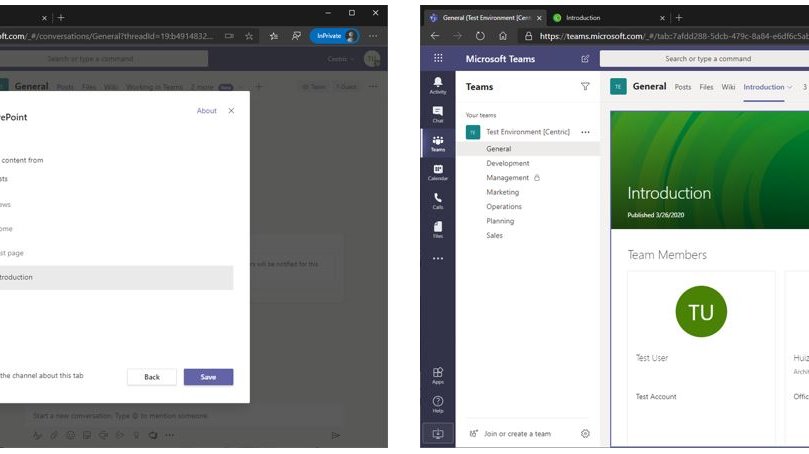Open the InPrivate profile badge
The image size is (809, 454).
334,36
